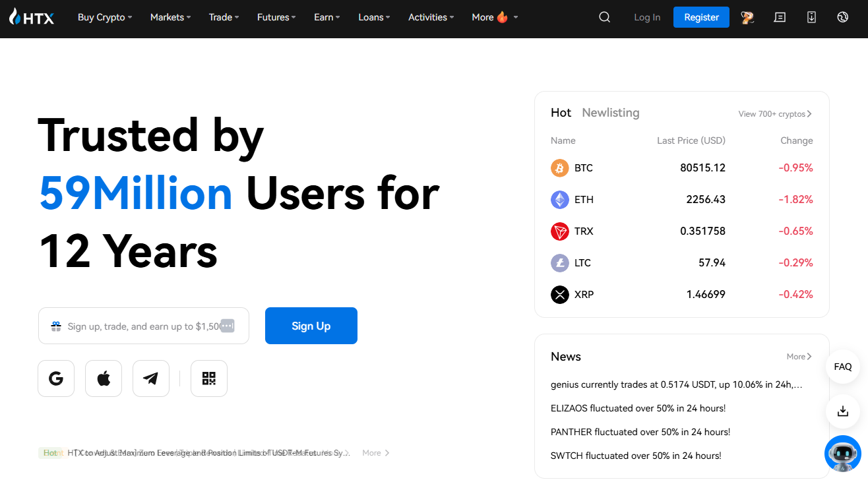Open the language globe icon
Image resolution: width=868 pixels, height=482 pixels.
pos(842,17)
